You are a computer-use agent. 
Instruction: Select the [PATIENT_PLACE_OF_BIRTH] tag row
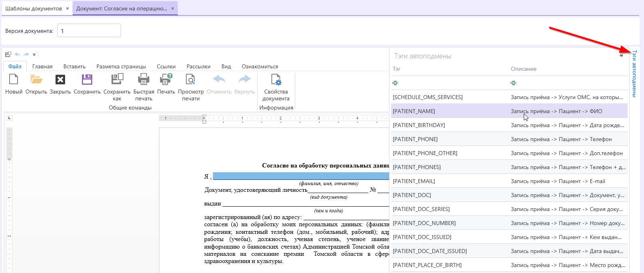(509, 265)
